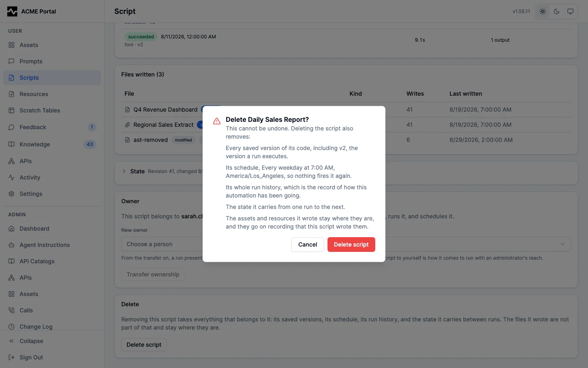This screenshot has width=588, height=368.
Task: Click the Regional Sales Extract paperclip icon
Action: tap(127, 125)
